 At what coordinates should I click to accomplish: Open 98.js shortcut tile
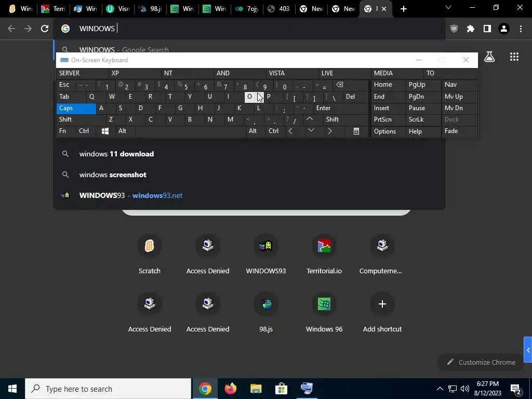click(265, 312)
